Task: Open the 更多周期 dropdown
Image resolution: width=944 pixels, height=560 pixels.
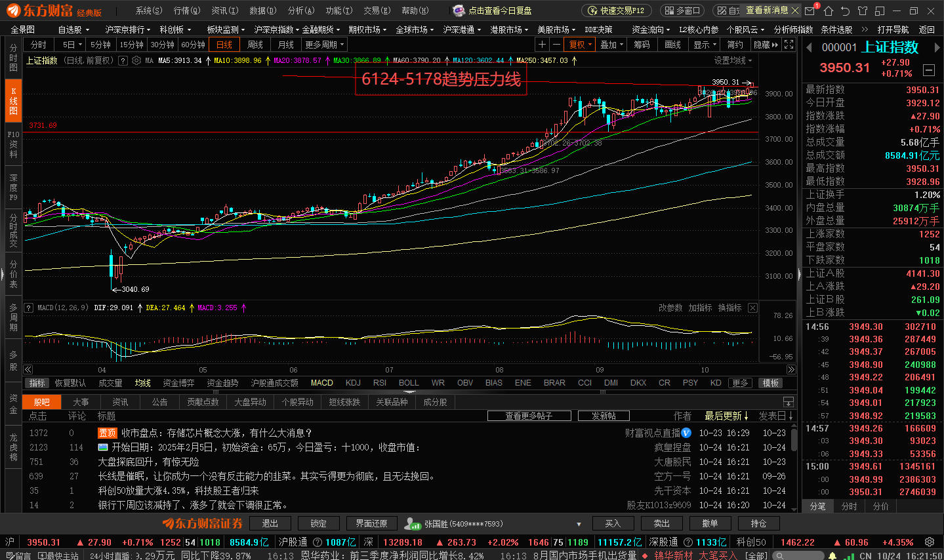Action: [325, 45]
